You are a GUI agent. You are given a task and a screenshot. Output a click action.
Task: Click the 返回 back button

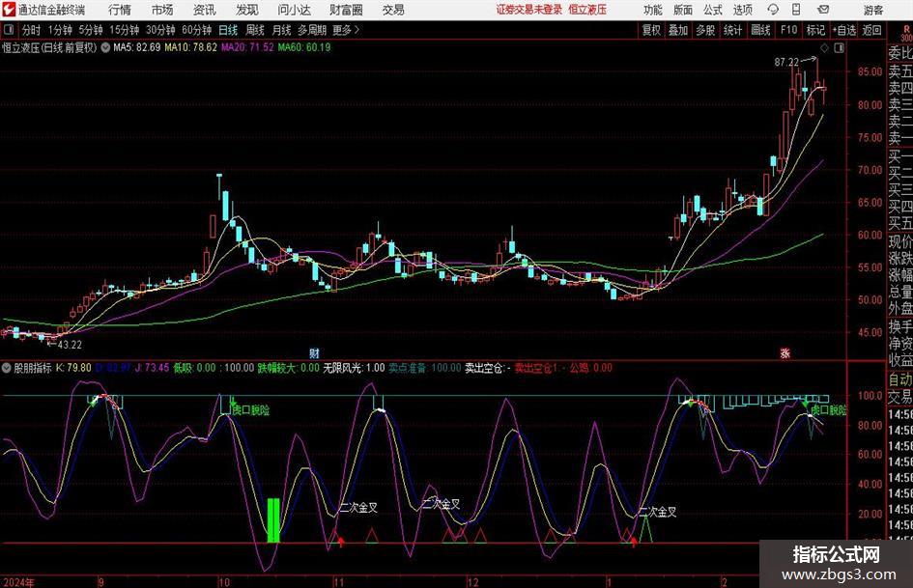click(x=871, y=30)
